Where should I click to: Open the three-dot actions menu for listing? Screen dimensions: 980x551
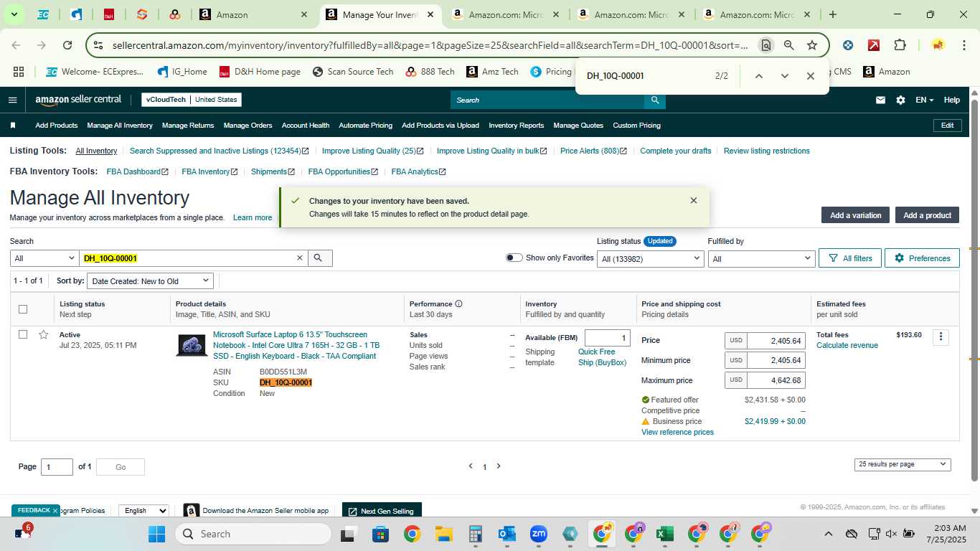pyautogui.click(x=941, y=337)
